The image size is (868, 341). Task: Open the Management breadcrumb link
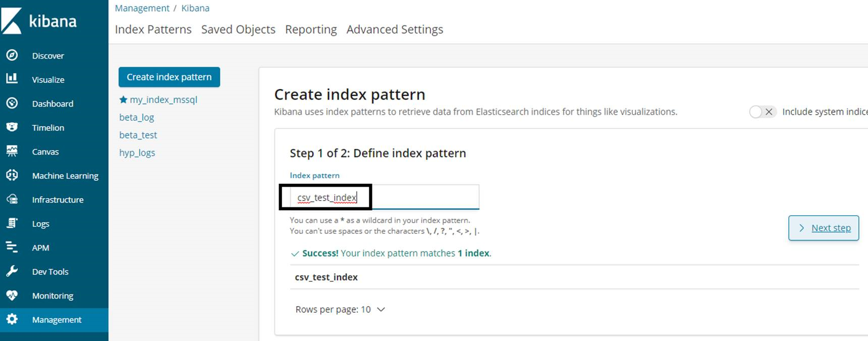[x=142, y=8]
